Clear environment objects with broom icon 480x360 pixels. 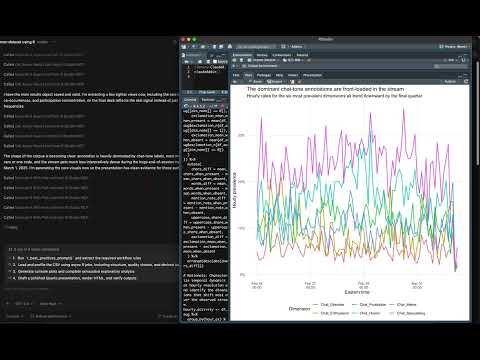pyautogui.click(x=309, y=60)
